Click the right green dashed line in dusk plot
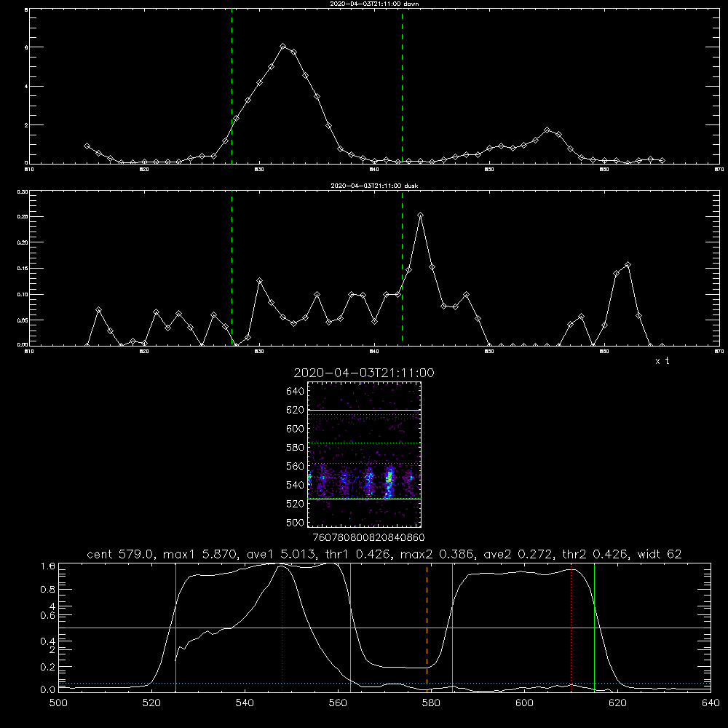The width and height of the screenshot is (728, 728). [x=402, y=268]
